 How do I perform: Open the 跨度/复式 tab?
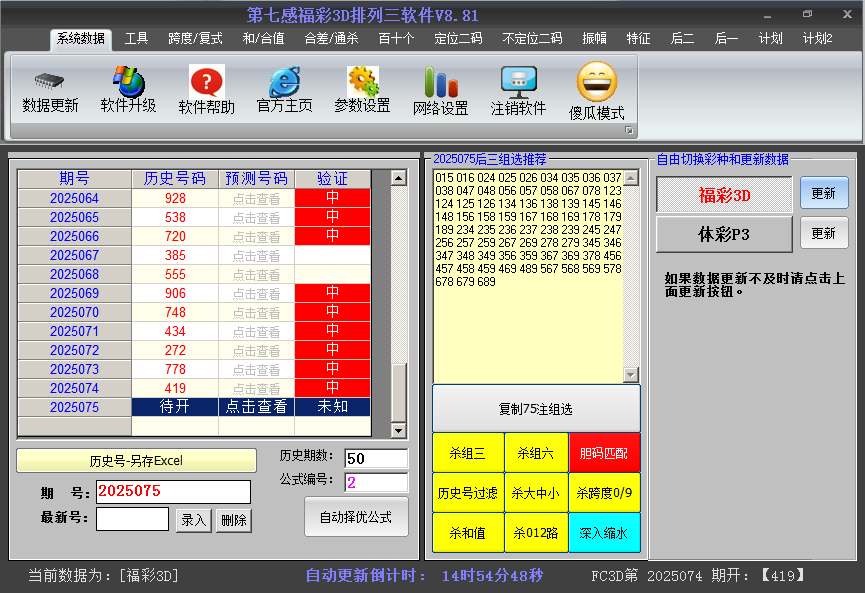click(195, 39)
